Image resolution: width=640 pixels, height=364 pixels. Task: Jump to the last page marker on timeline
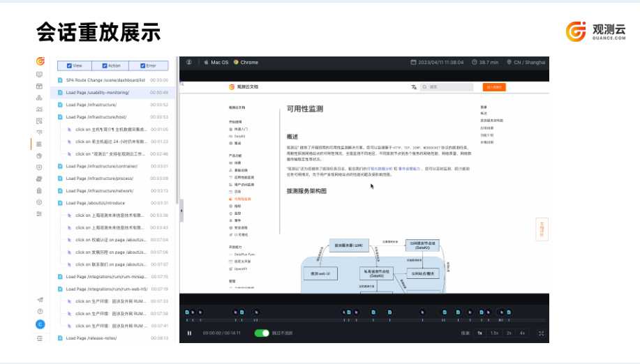pos(509,312)
